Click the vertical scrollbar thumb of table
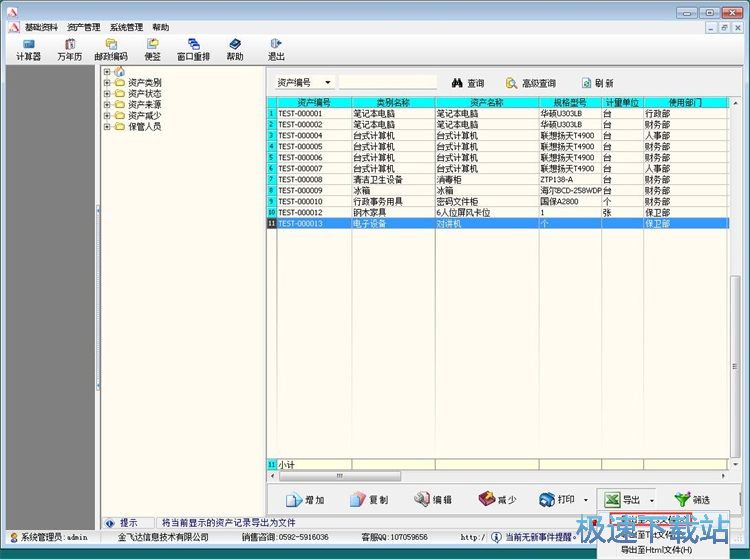The image size is (750, 559). (735, 367)
